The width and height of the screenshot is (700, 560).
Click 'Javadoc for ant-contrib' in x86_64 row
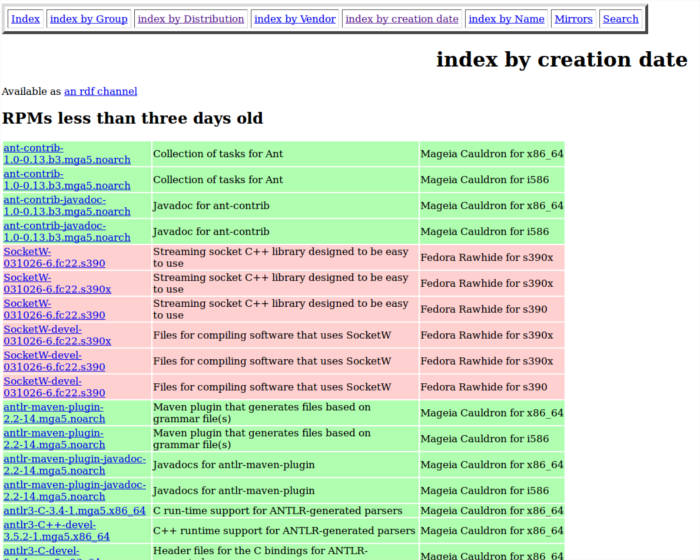pyautogui.click(x=211, y=206)
